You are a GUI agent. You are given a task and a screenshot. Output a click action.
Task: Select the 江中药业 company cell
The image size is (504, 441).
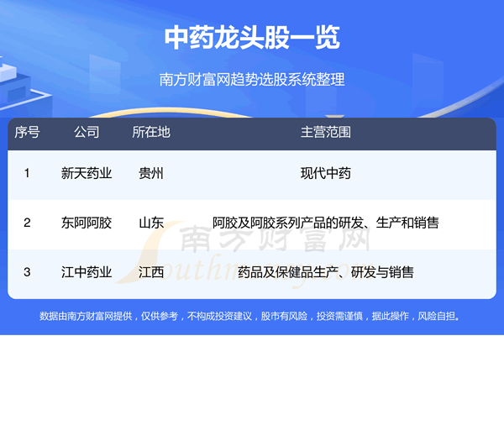[87, 272]
